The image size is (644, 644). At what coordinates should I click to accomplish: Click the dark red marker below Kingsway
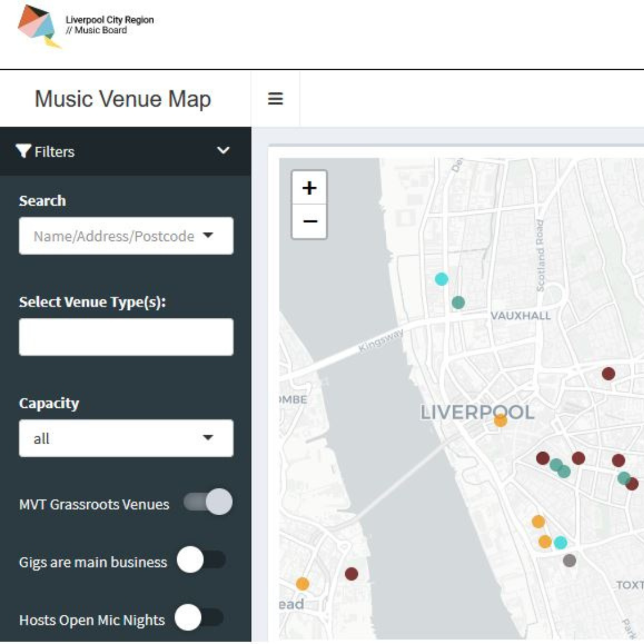351,574
